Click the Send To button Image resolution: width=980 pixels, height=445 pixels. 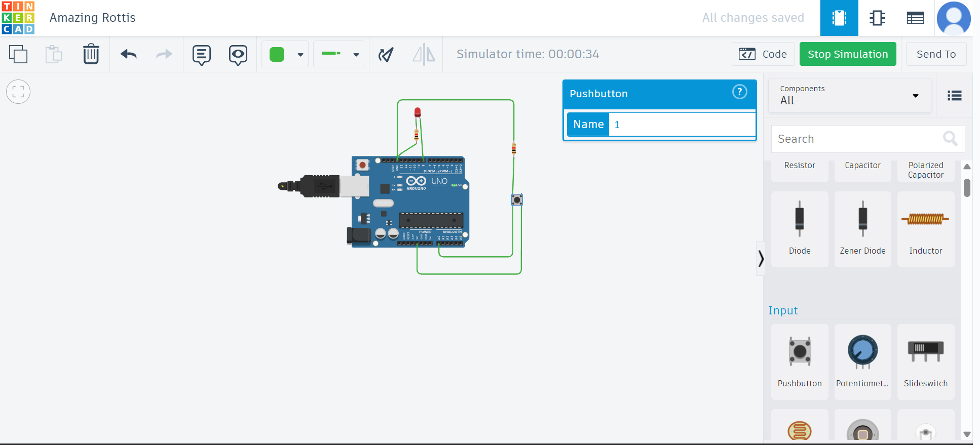point(936,54)
